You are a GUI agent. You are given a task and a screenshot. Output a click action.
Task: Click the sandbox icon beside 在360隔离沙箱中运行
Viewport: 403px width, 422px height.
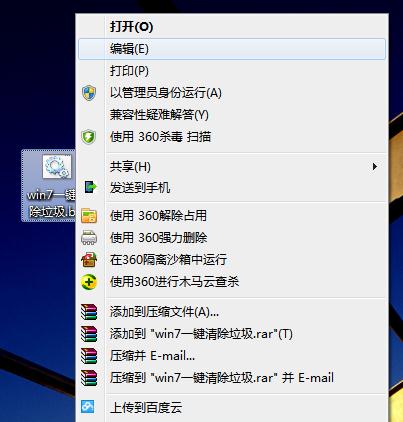click(89, 260)
